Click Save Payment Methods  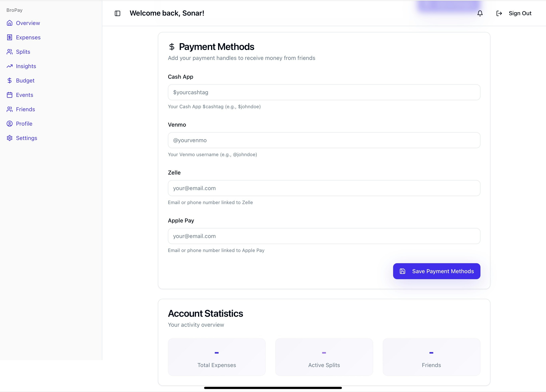[x=436, y=271]
